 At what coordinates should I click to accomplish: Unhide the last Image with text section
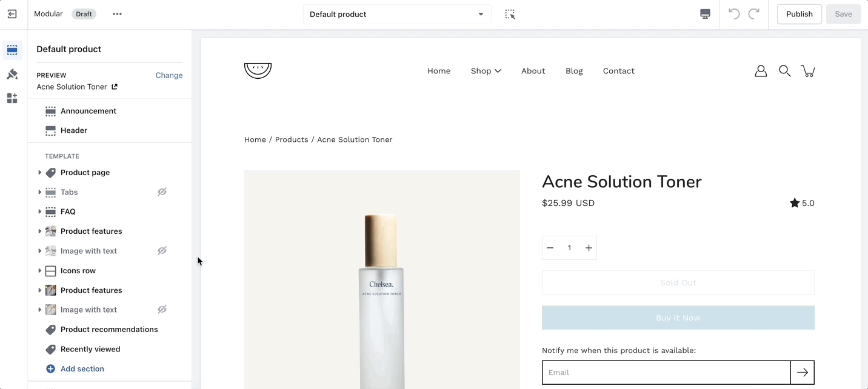coord(162,310)
